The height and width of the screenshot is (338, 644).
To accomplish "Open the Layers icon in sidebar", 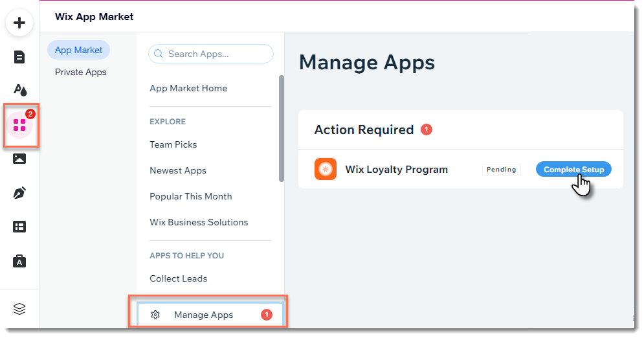I will [x=19, y=308].
